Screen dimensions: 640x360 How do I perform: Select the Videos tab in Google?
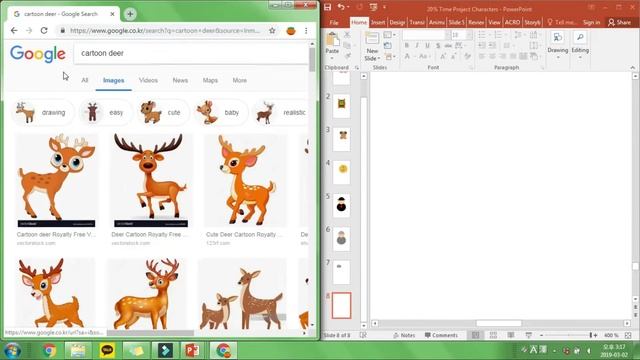(x=148, y=80)
